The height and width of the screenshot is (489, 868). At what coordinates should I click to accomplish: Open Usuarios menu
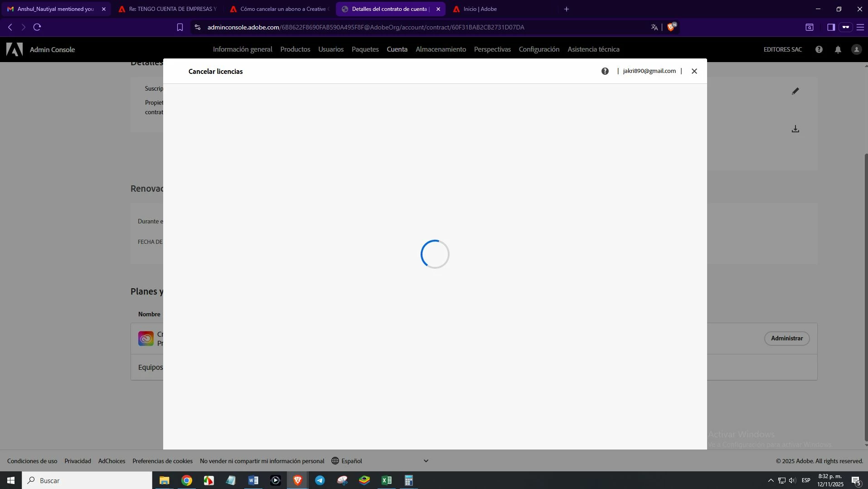(331, 49)
